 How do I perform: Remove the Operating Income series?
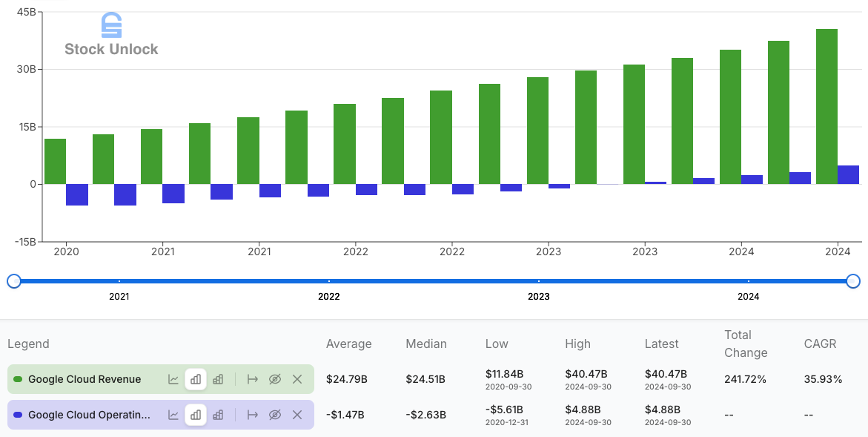297,415
